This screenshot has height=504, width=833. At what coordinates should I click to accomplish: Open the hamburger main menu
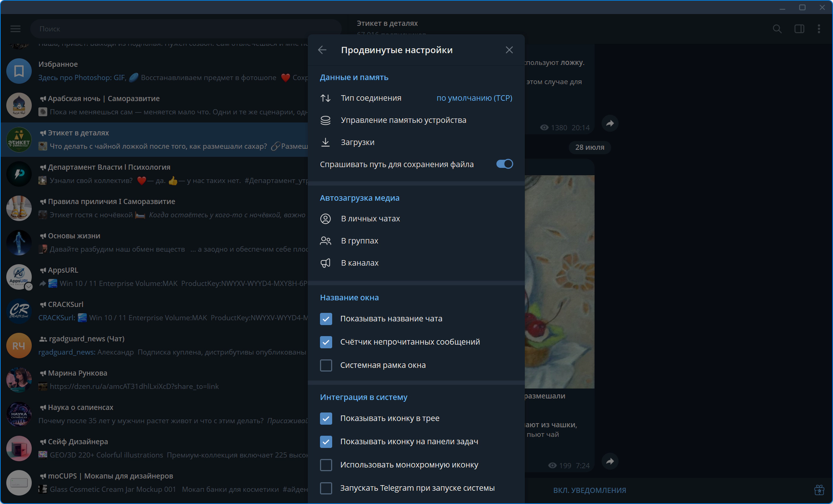[x=16, y=29]
